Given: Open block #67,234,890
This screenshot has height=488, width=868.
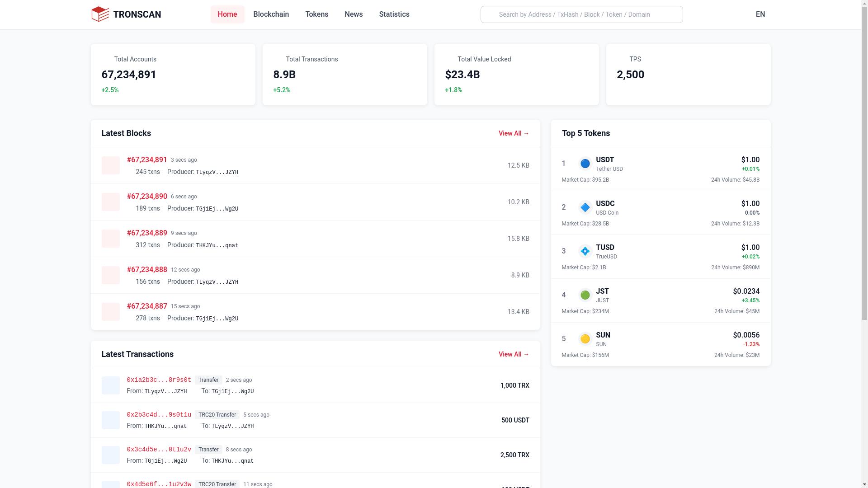Looking at the screenshot, I should point(147,197).
